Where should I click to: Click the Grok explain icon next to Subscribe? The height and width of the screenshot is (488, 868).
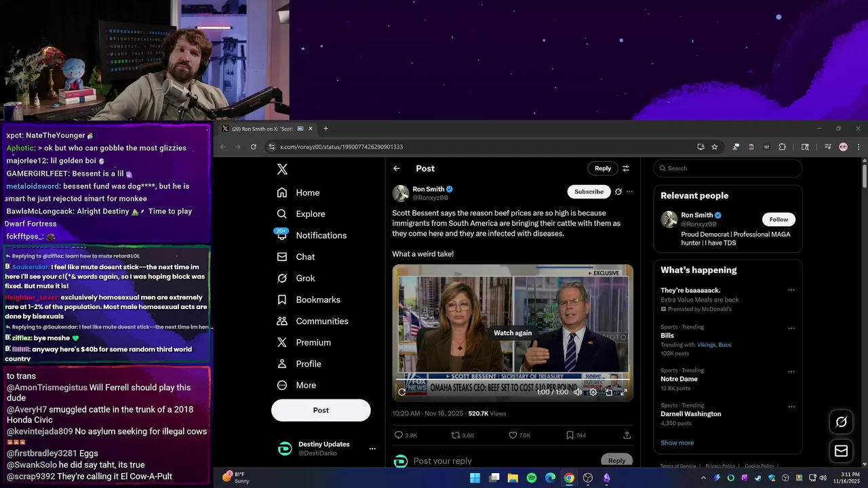[x=618, y=192]
